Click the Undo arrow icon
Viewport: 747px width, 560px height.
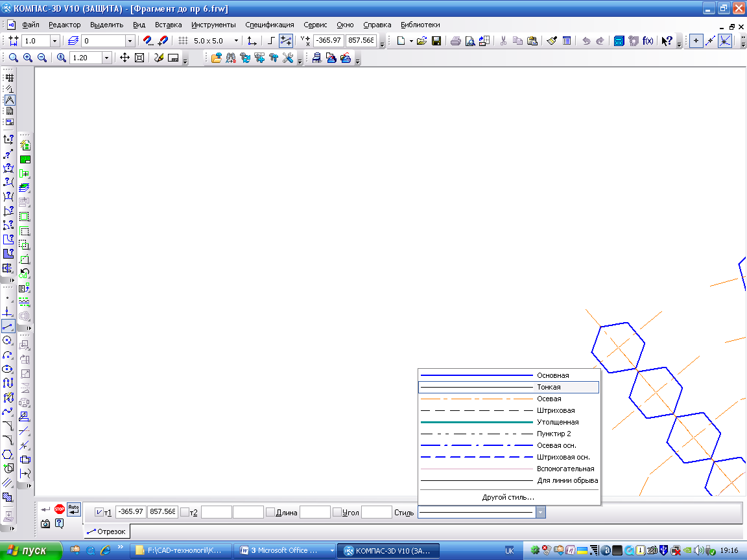[x=586, y=41]
